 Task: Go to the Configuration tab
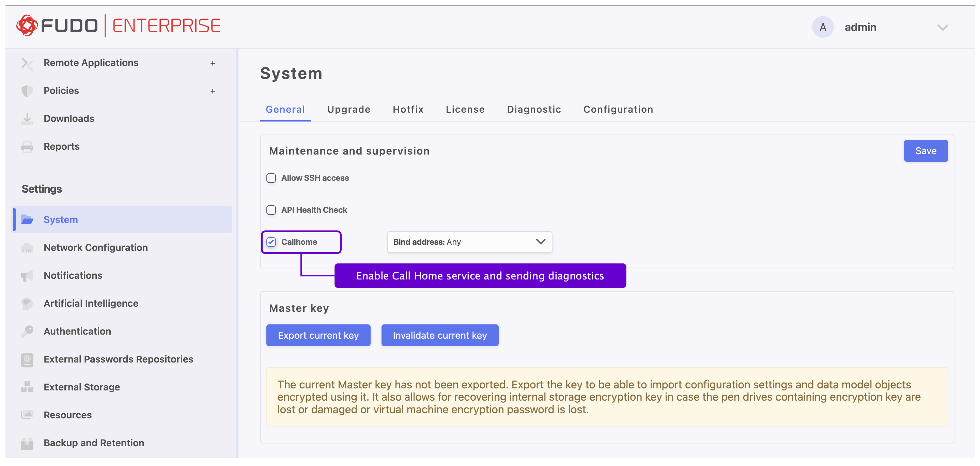618,110
